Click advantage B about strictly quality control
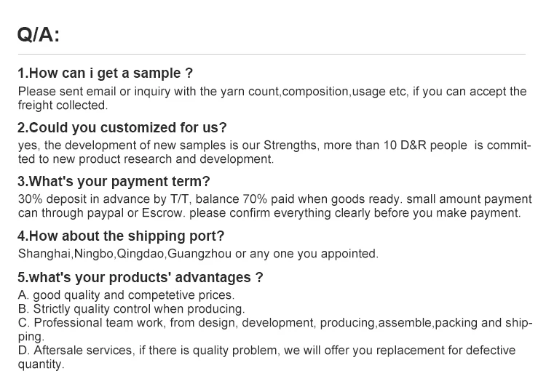 pos(131,309)
